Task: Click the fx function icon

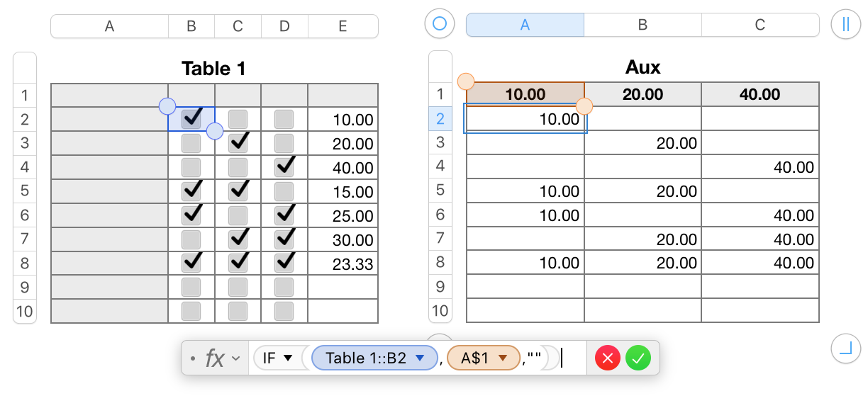Action: pos(214,358)
